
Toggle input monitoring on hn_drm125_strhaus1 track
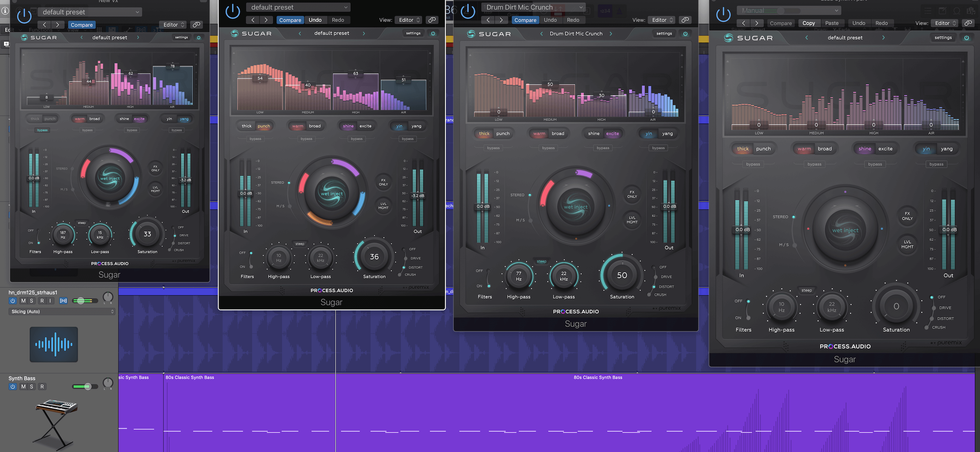[x=50, y=301]
